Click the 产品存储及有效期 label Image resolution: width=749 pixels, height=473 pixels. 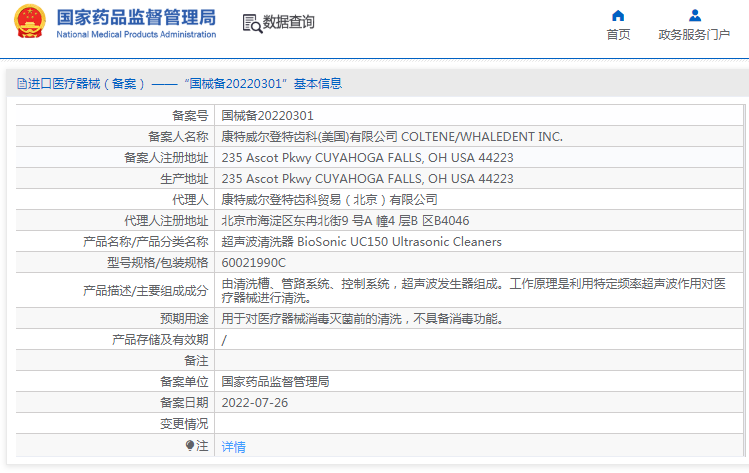pyautogui.click(x=160, y=340)
